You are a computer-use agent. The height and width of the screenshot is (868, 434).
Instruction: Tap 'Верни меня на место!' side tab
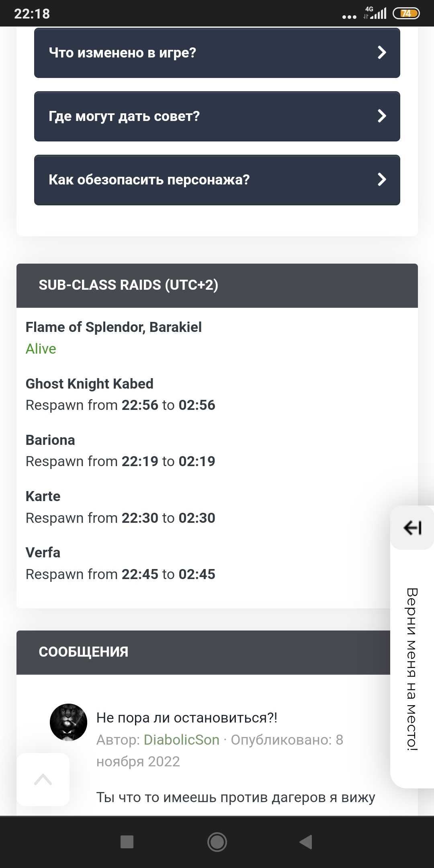click(412, 669)
